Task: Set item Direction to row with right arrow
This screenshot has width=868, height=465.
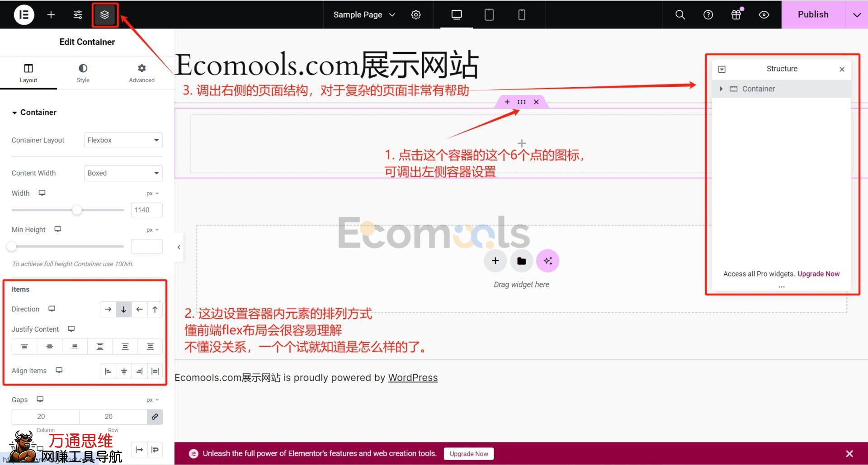Action: tap(108, 309)
